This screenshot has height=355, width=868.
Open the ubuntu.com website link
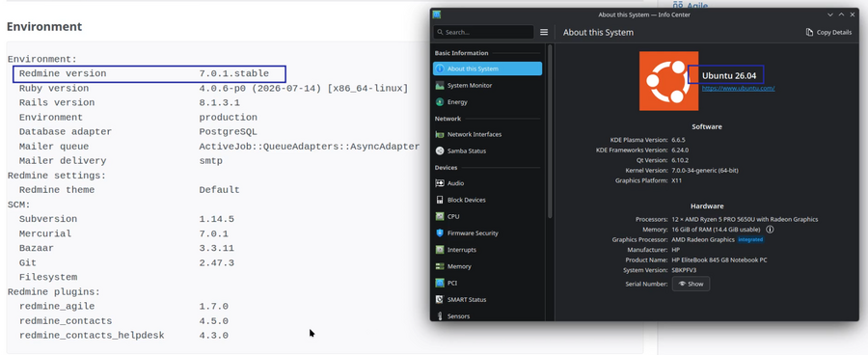pyautogui.click(x=738, y=88)
